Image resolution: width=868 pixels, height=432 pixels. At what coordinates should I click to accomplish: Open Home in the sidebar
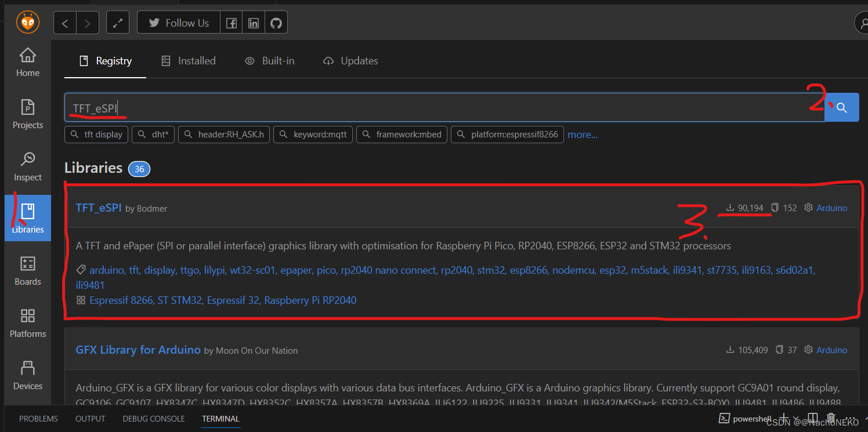28,63
